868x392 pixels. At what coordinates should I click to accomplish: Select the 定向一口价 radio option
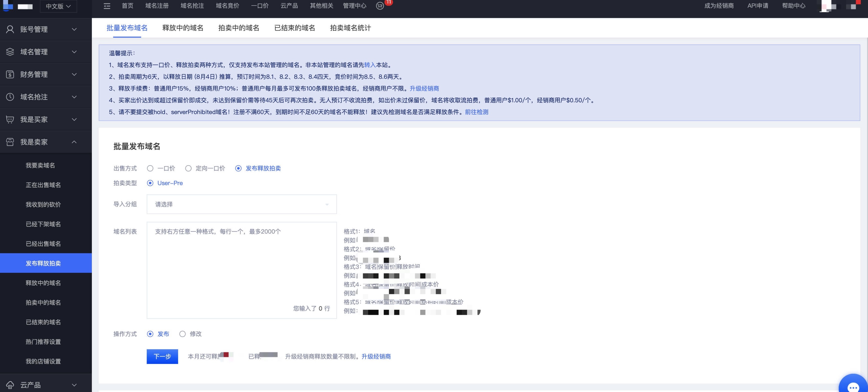[x=188, y=168]
